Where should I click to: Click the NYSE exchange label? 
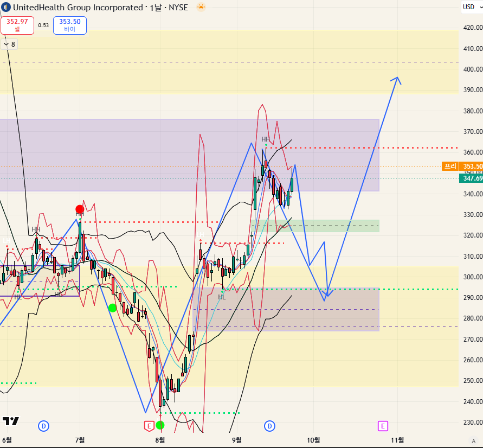(x=178, y=8)
